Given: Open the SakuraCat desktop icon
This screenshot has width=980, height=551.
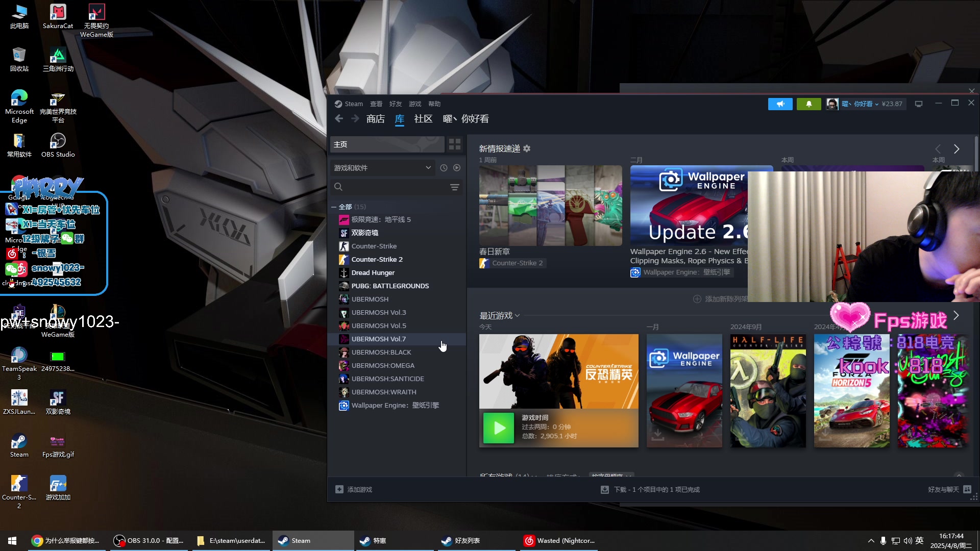Looking at the screenshot, I should click(x=58, y=16).
